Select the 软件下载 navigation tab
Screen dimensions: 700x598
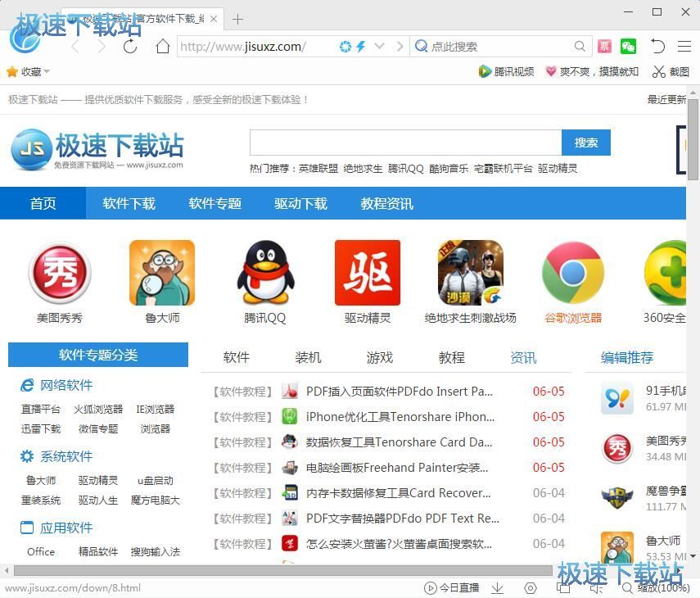click(129, 203)
